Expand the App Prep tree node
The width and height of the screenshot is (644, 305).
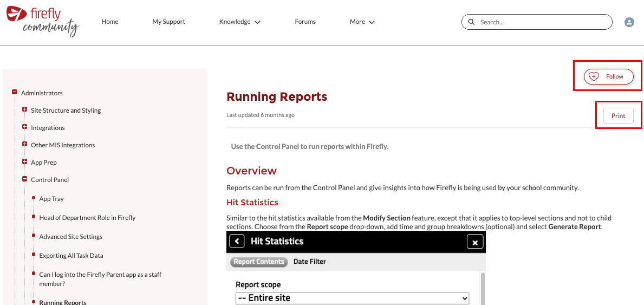24,161
